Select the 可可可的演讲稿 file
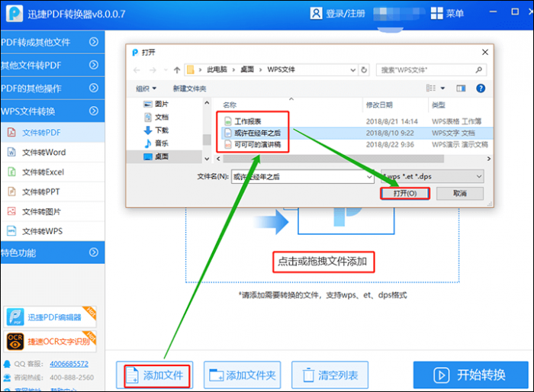Image resolution: width=534 pixels, height=392 pixels. tap(258, 144)
